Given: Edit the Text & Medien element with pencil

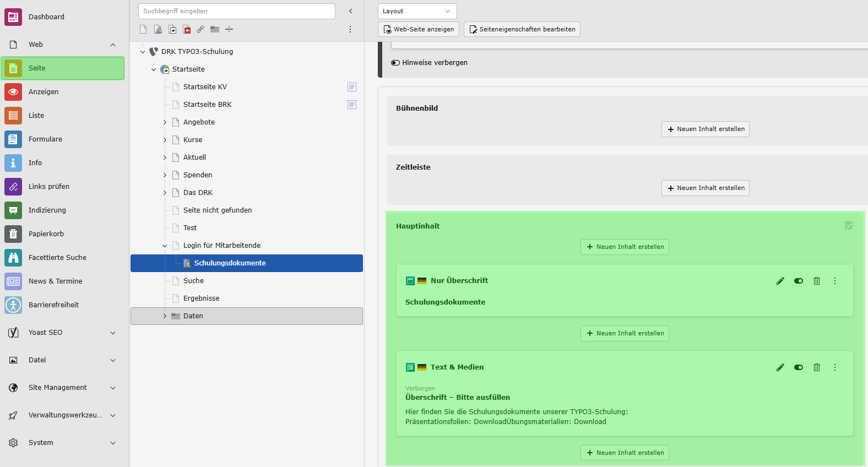Looking at the screenshot, I should click(x=780, y=367).
